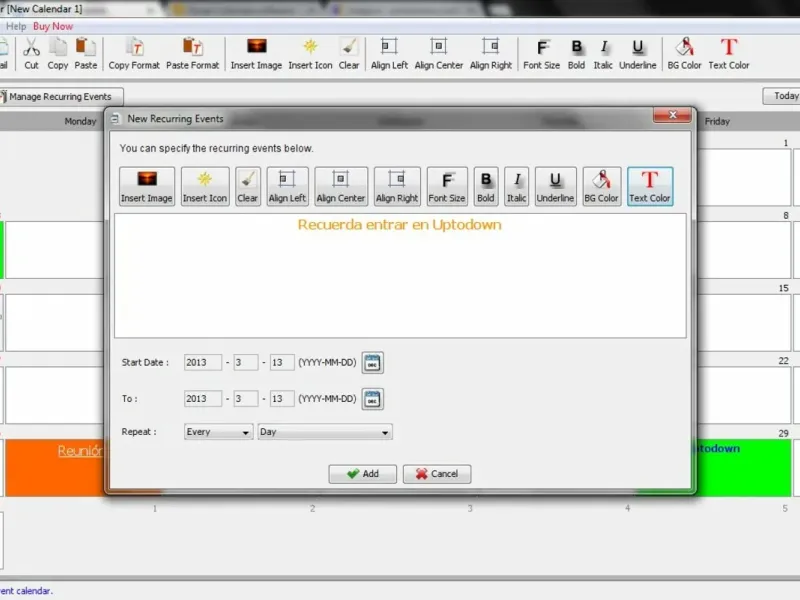Viewport: 800px width, 600px height.
Task: Close the New Recurring Events dialog
Action: click(x=672, y=115)
